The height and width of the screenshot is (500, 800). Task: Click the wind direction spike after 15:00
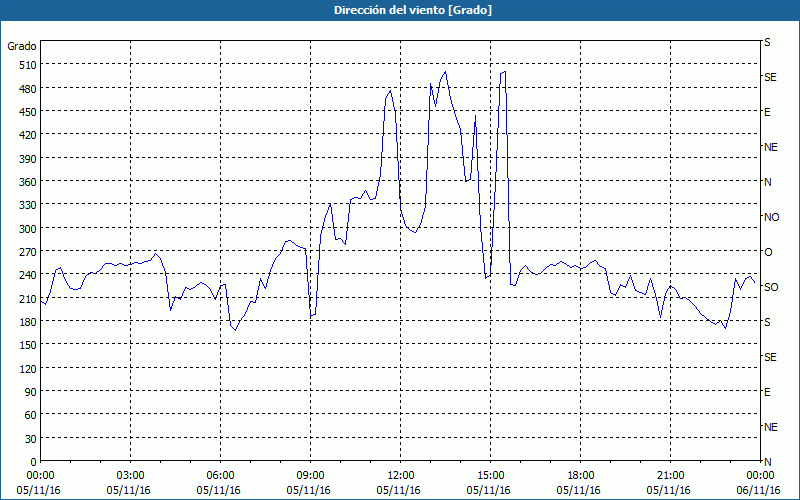coord(504,72)
